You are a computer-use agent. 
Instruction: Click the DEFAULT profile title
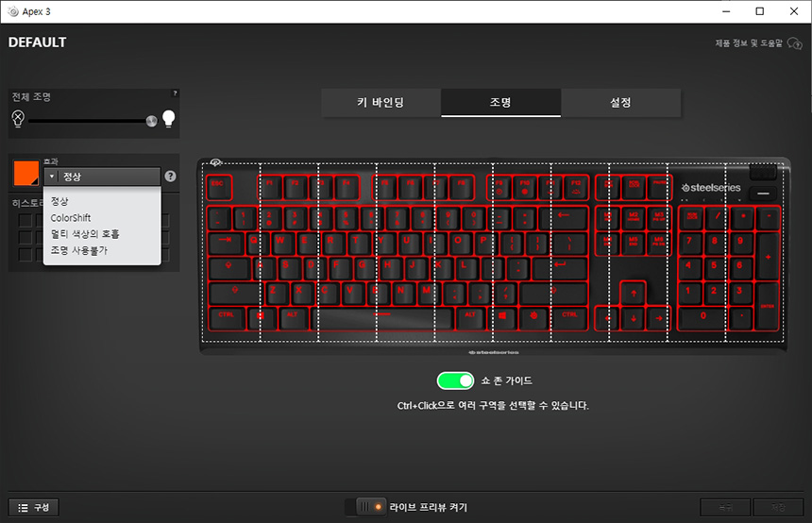37,42
